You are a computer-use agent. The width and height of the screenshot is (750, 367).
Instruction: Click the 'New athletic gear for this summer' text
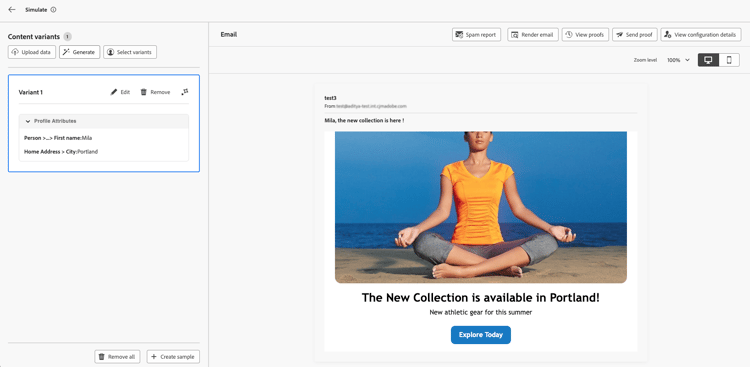(481, 312)
